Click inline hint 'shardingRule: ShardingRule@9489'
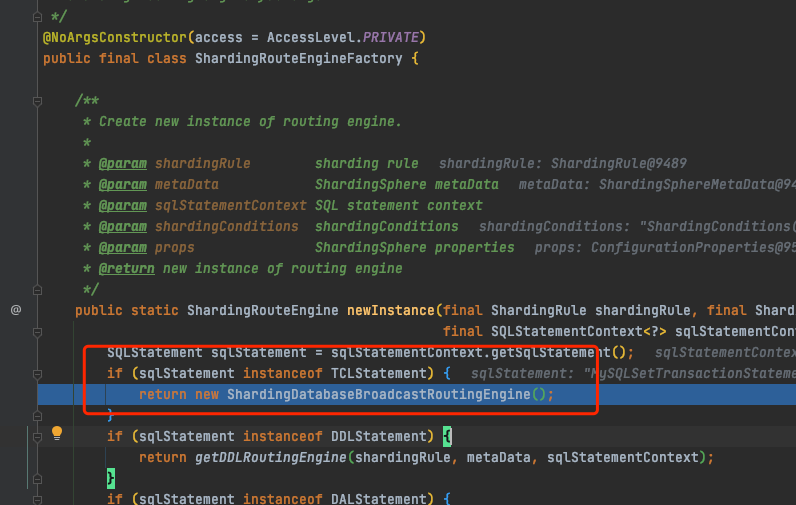Viewport: 796px width, 505px height. [562, 163]
